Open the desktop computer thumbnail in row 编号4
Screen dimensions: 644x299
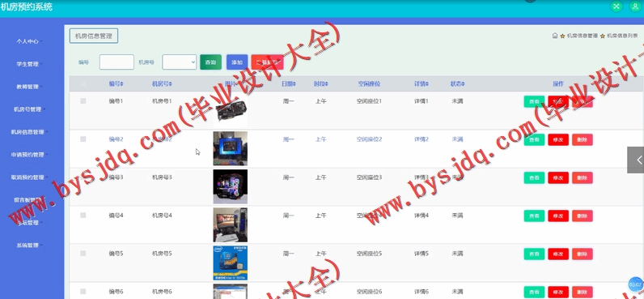[x=231, y=224]
